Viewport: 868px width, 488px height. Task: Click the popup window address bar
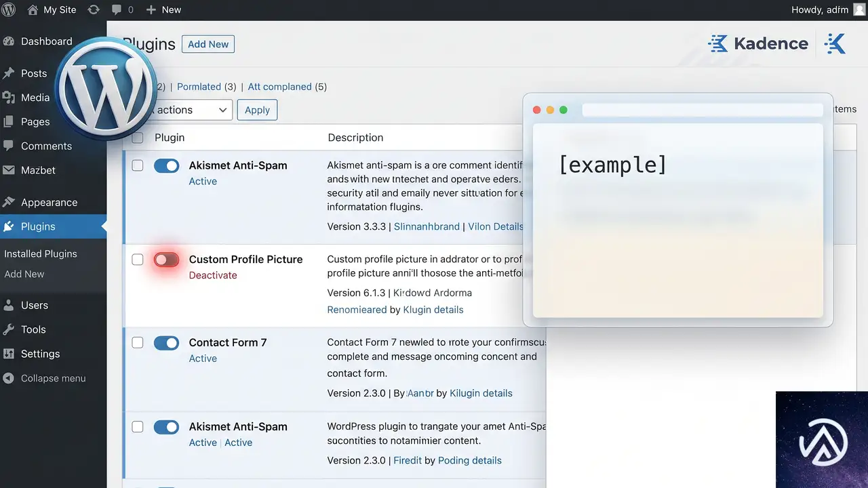[x=702, y=110]
